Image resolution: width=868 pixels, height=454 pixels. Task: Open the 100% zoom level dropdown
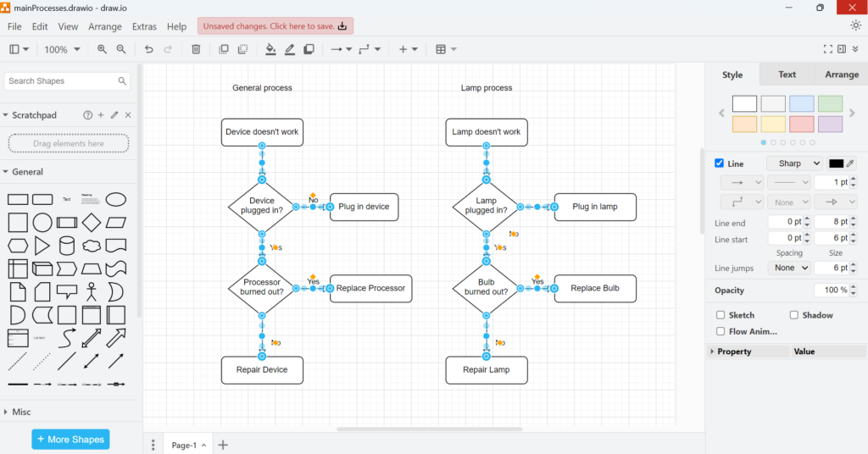[x=62, y=50]
